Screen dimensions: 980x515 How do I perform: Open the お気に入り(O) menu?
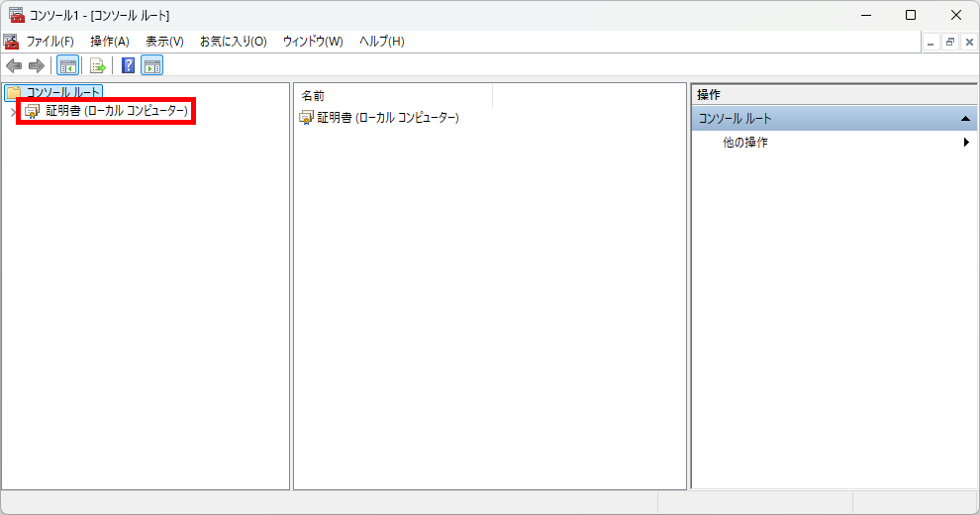(233, 42)
